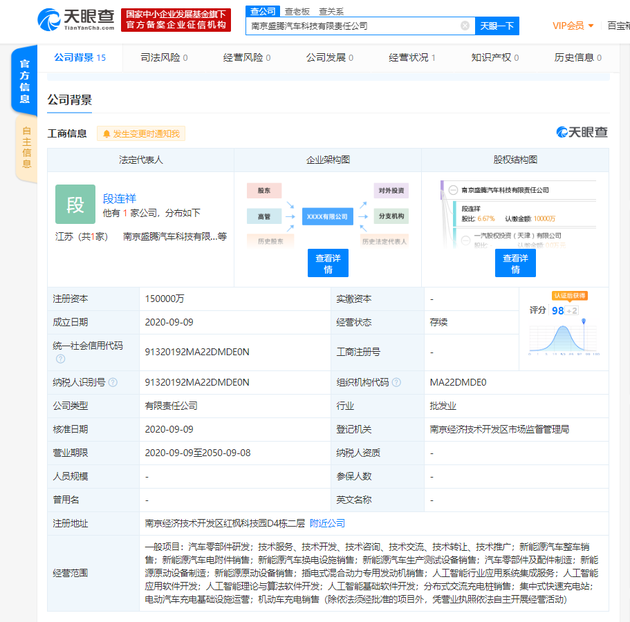630x622 pixels.
Task: Click the 天眼一下 search button
Action: [497, 26]
